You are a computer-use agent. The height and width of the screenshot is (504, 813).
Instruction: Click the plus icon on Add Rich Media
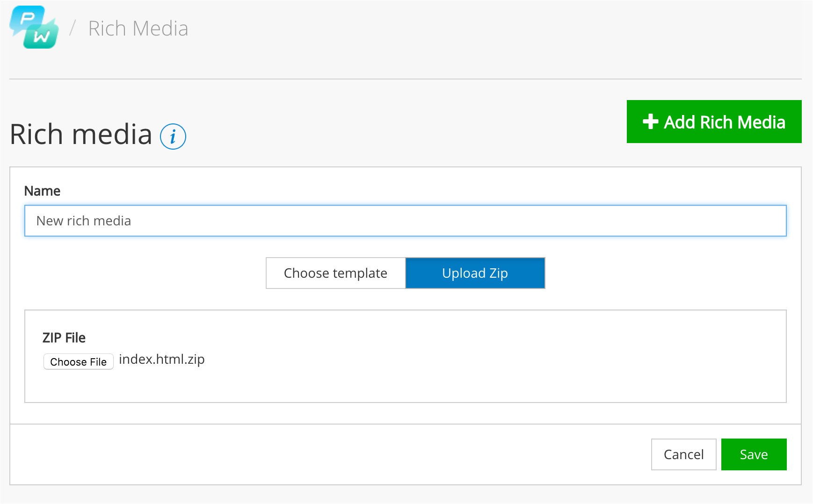(650, 122)
